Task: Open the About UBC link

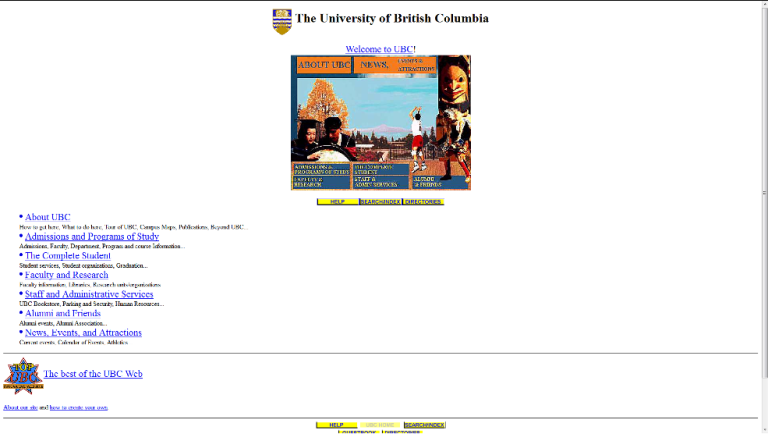Action: pyautogui.click(x=48, y=217)
